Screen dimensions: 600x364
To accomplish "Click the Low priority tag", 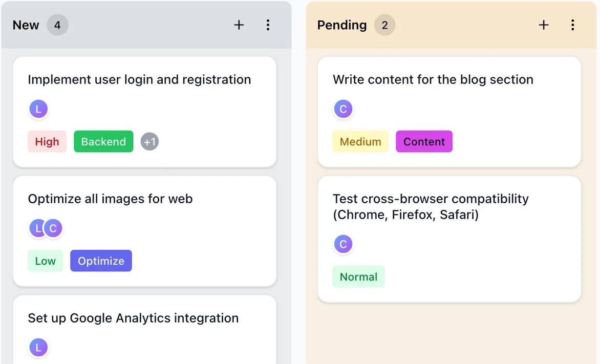I will point(46,261).
